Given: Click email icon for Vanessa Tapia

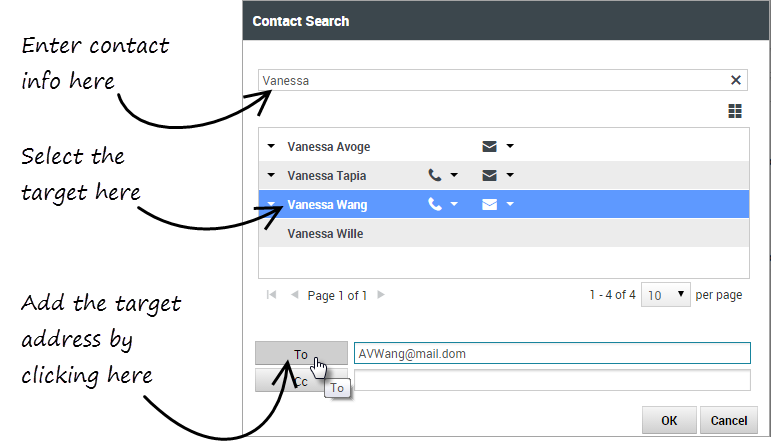Looking at the screenshot, I should (x=489, y=176).
